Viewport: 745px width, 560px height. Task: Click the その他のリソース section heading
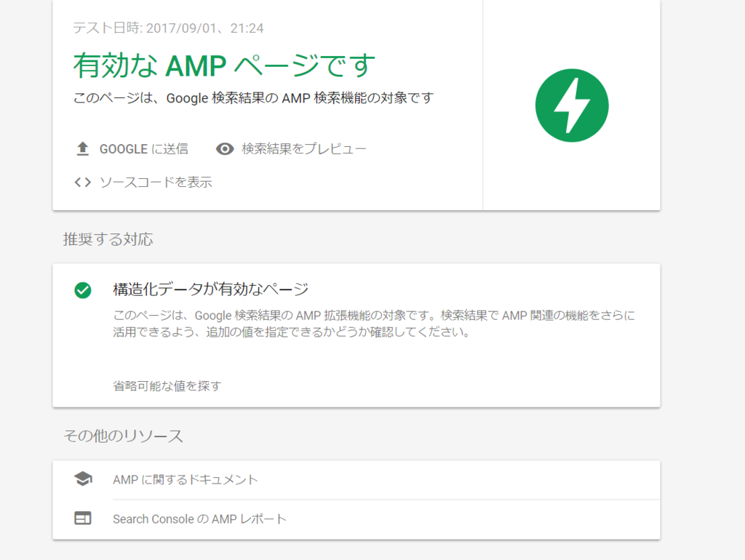[x=123, y=436]
